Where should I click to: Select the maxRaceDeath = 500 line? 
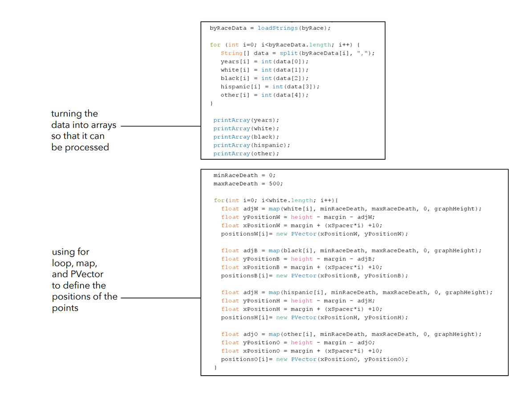click(x=248, y=184)
